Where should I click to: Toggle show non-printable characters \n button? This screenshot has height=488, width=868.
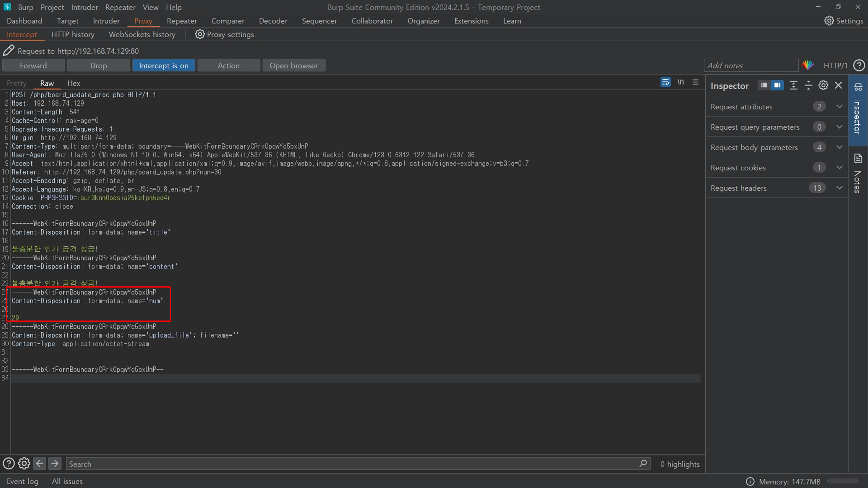681,82
